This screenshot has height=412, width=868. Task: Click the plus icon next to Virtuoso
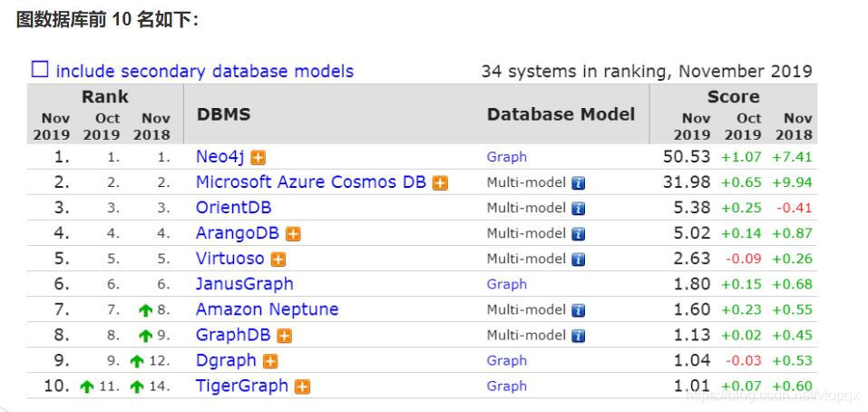click(x=278, y=260)
